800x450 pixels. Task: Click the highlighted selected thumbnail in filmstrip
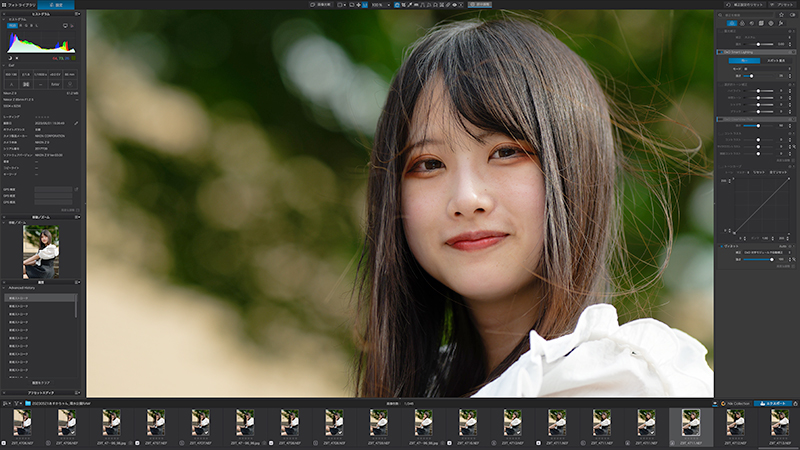(691, 428)
